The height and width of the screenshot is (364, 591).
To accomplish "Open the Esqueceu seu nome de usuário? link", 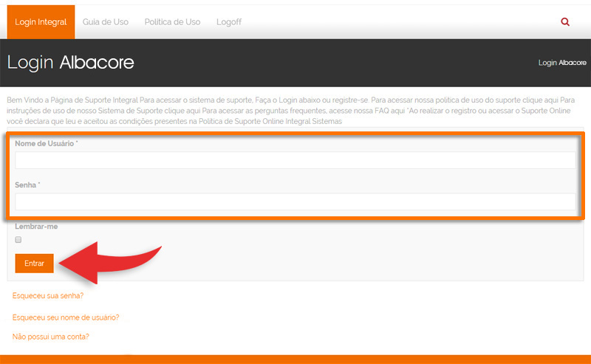I will pos(66,317).
